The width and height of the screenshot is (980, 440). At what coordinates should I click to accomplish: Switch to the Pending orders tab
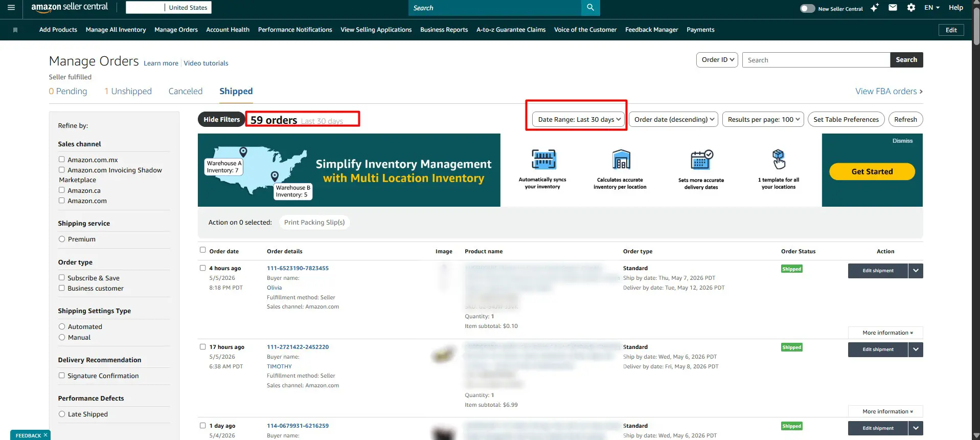pos(68,91)
